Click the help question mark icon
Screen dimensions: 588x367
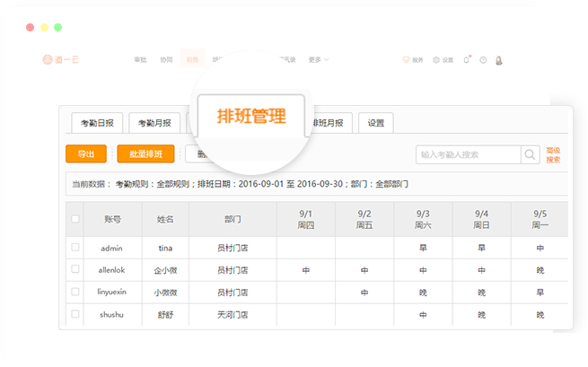coord(483,60)
